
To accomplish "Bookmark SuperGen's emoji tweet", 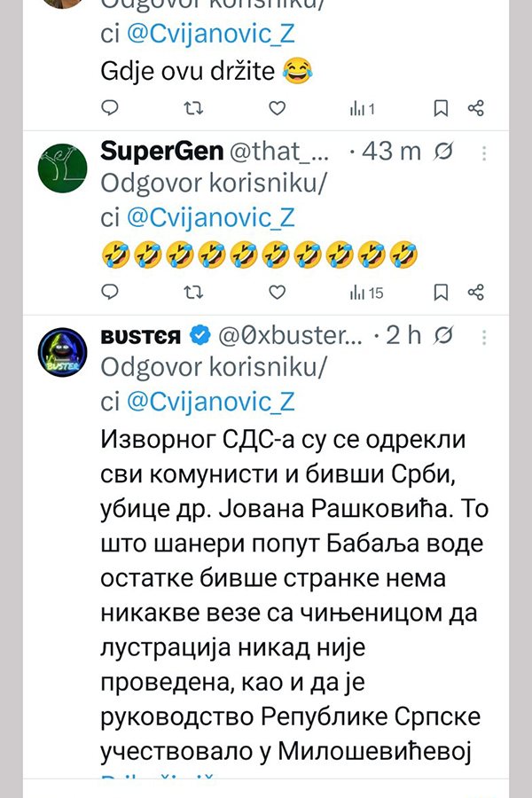I will tap(441, 291).
